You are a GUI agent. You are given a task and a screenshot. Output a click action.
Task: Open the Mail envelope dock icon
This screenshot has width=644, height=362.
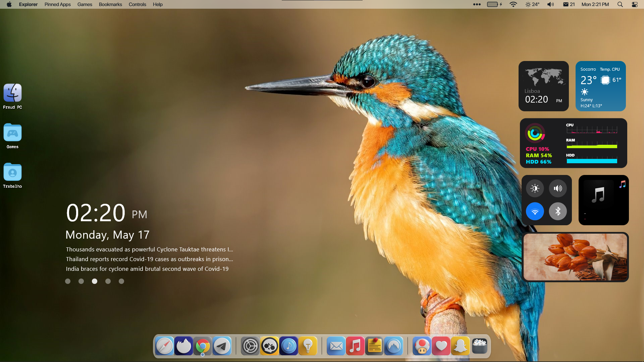click(336, 346)
